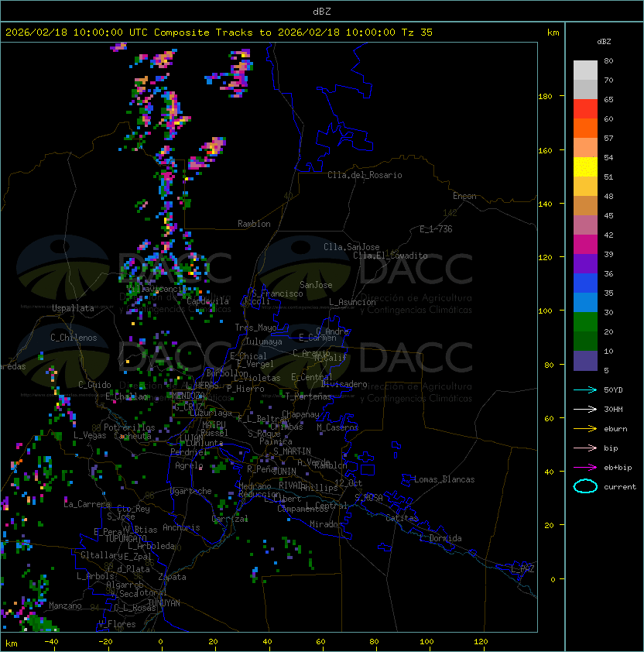Click the Zapata place label
The width and height of the screenshot is (644, 652).
172,577
